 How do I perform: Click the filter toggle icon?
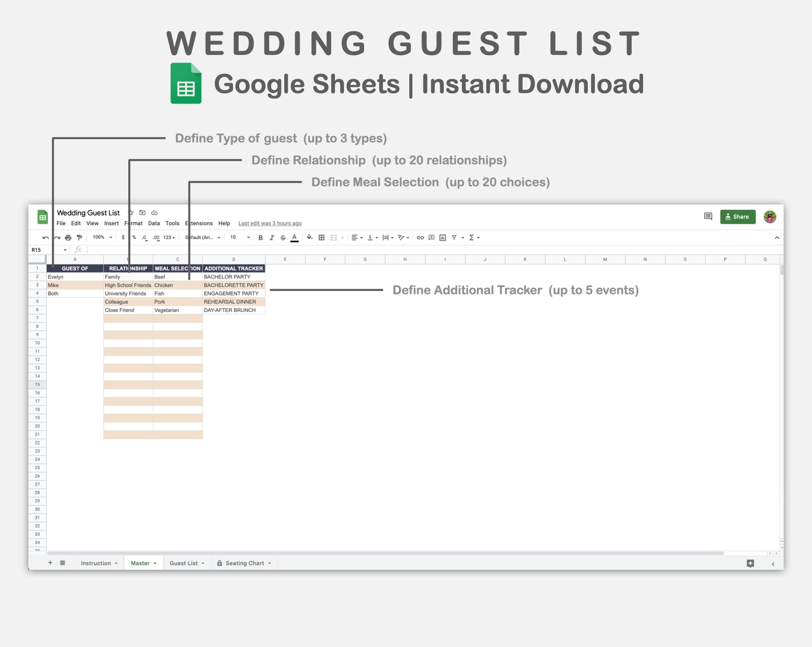(x=454, y=238)
